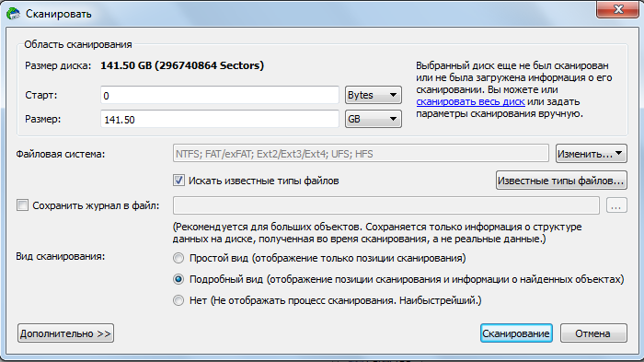Screen dimensions: 644x362
Task: Open the 'Известные типы файлов...' button
Action: 561,181
